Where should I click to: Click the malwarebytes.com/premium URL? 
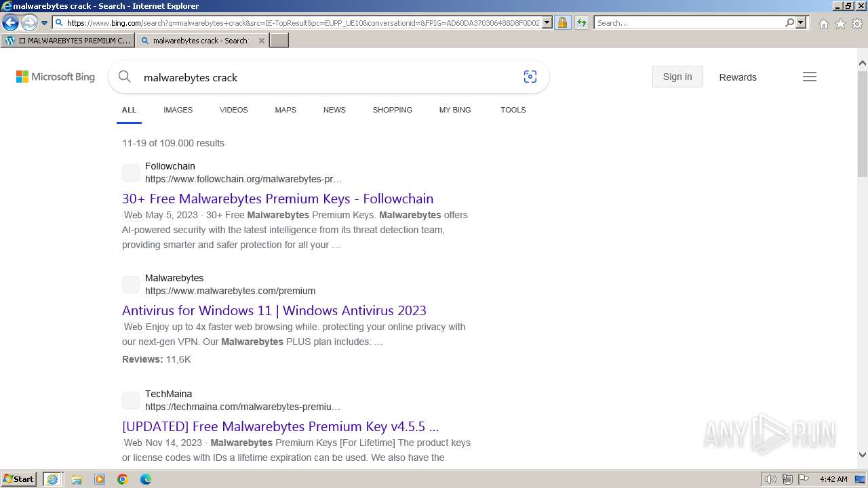230,291
